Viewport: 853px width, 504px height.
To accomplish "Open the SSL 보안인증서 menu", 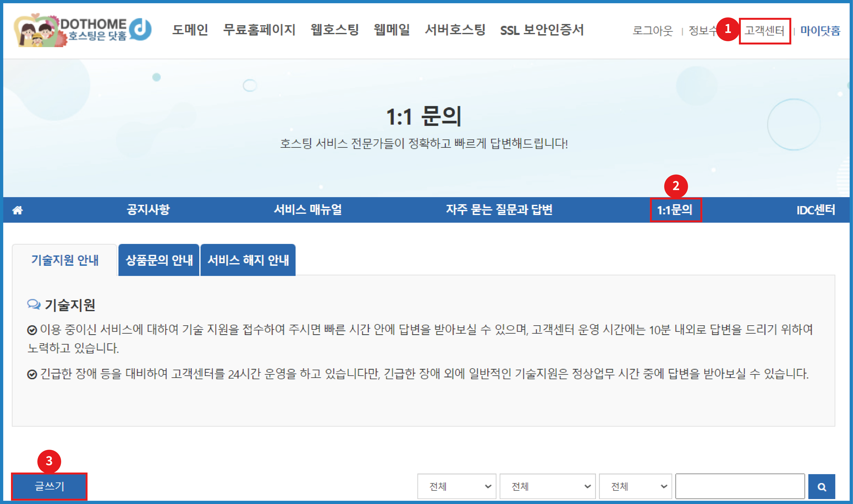I will pyautogui.click(x=542, y=30).
